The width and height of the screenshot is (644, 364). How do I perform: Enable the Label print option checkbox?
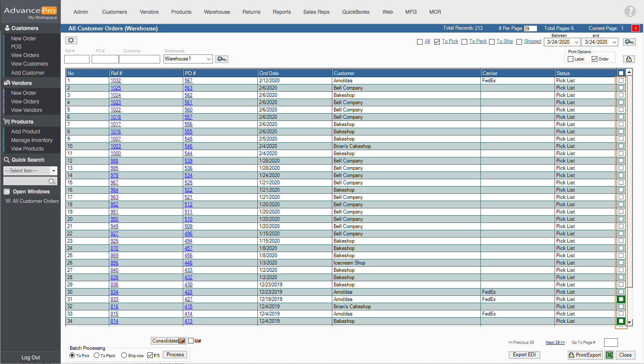click(570, 59)
